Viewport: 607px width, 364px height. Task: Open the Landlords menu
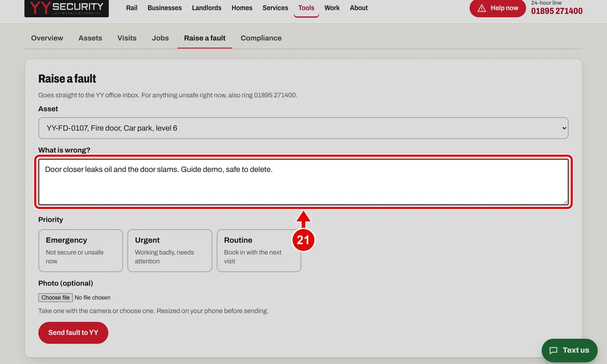[207, 8]
